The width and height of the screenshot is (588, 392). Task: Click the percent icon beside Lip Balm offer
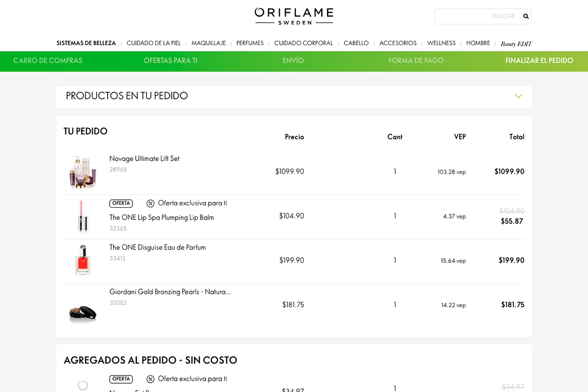click(150, 203)
